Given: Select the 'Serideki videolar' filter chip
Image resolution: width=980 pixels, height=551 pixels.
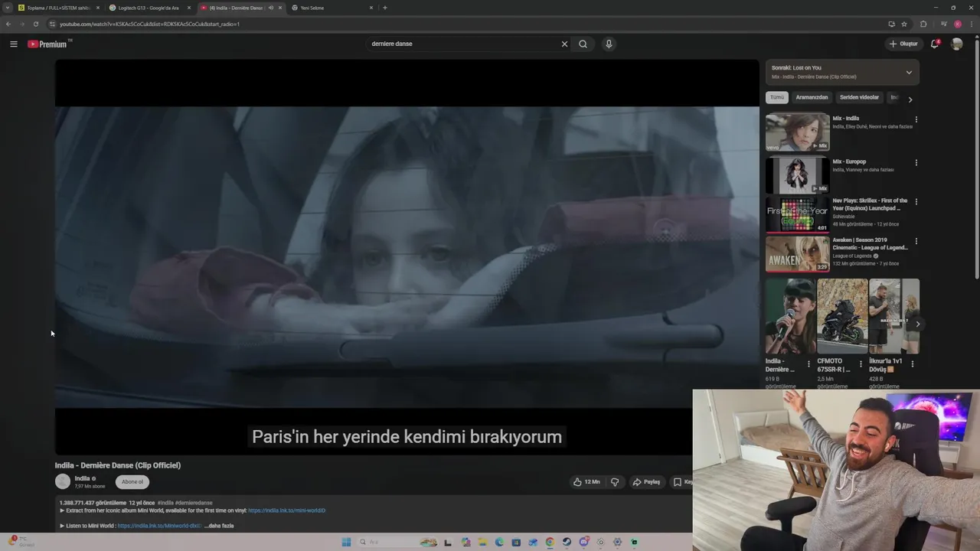Looking at the screenshot, I should click(859, 97).
